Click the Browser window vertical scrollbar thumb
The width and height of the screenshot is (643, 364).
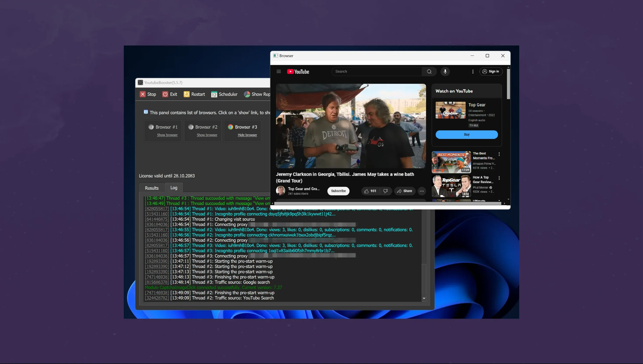[508, 84]
